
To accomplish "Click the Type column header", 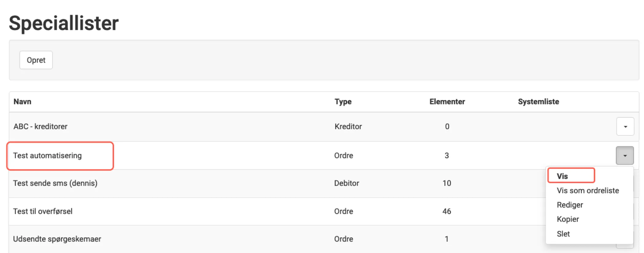I will click(x=343, y=102).
